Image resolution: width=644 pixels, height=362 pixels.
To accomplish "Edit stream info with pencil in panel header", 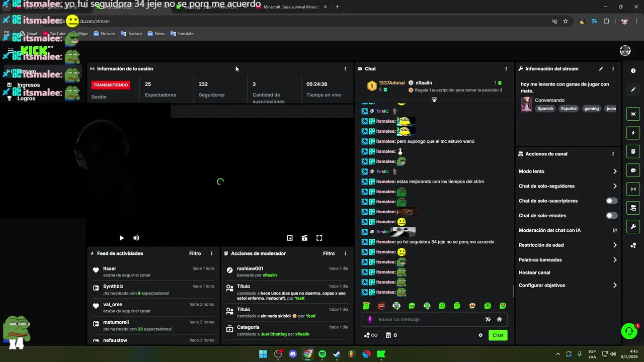I will pos(601,69).
